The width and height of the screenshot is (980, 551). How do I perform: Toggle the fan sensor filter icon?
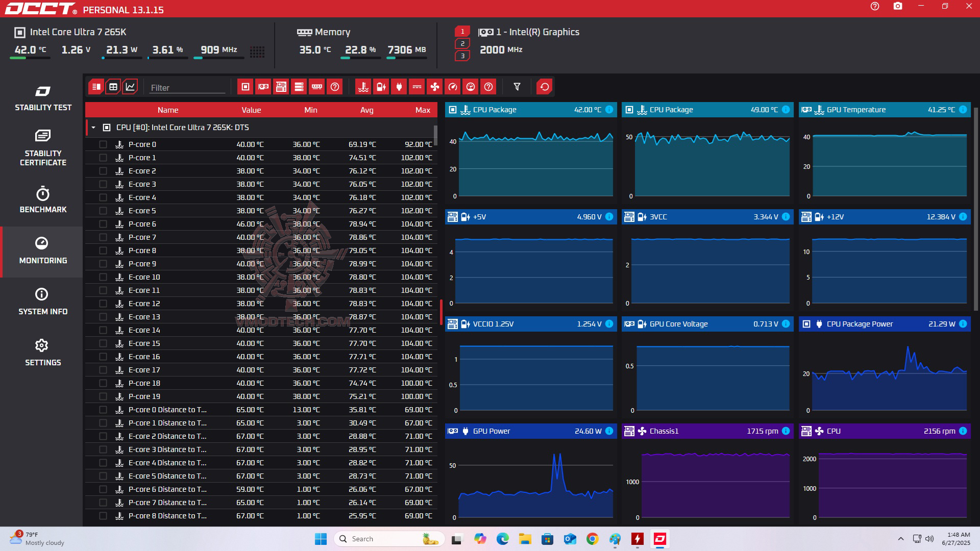coord(434,87)
